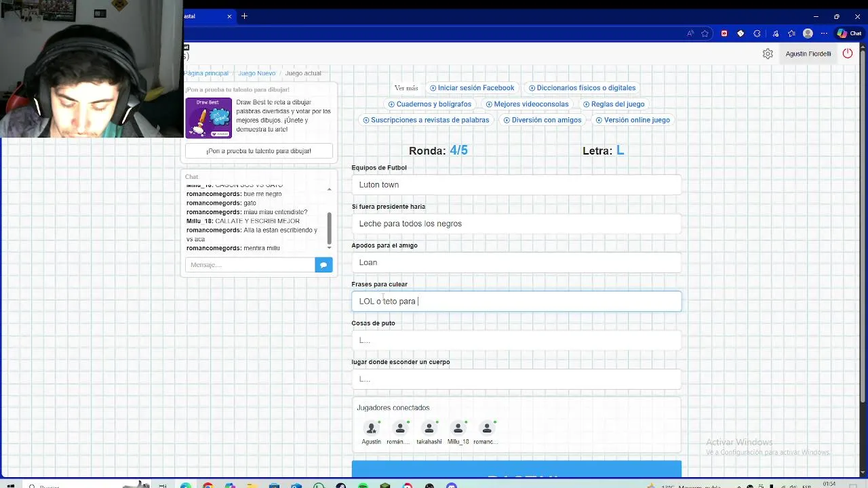Open Read Aloud icon in address bar
Image resolution: width=868 pixels, height=488 pixels.
[x=690, y=33]
